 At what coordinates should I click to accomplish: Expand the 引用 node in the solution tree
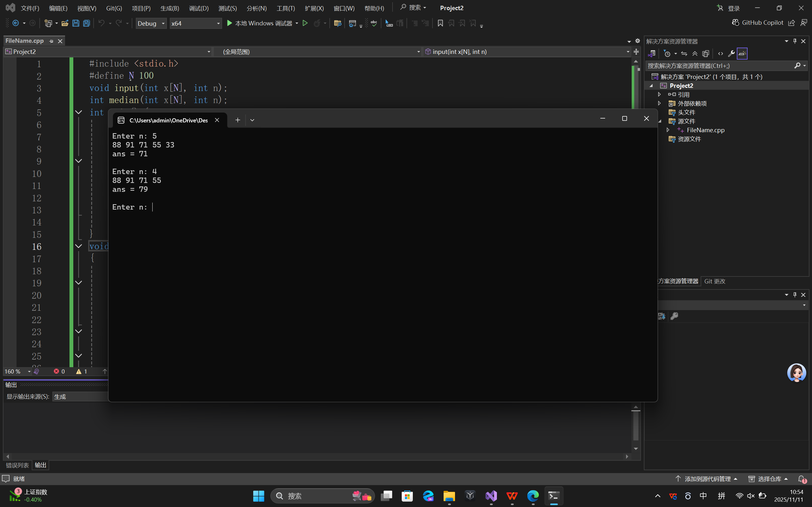click(659, 94)
